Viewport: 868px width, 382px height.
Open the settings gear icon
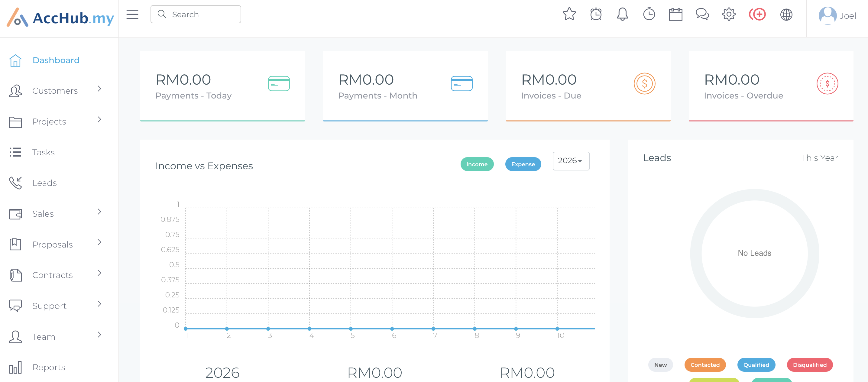click(x=729, y=14)
